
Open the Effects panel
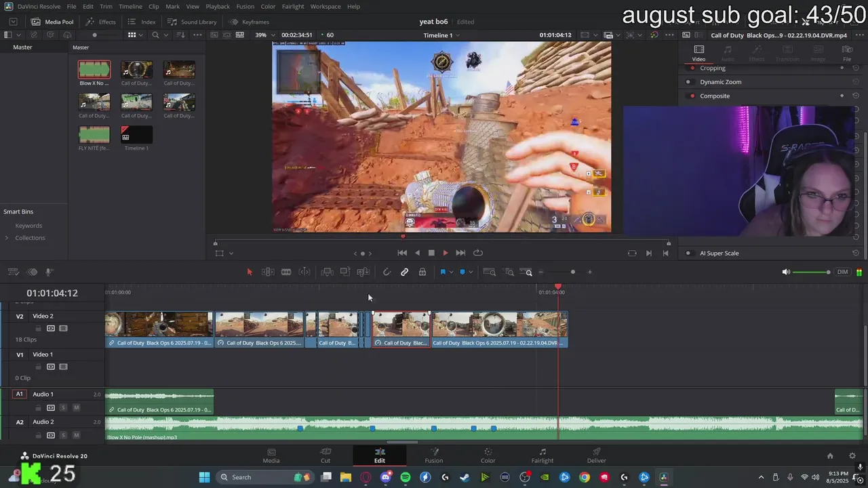(x=100, y=22)
